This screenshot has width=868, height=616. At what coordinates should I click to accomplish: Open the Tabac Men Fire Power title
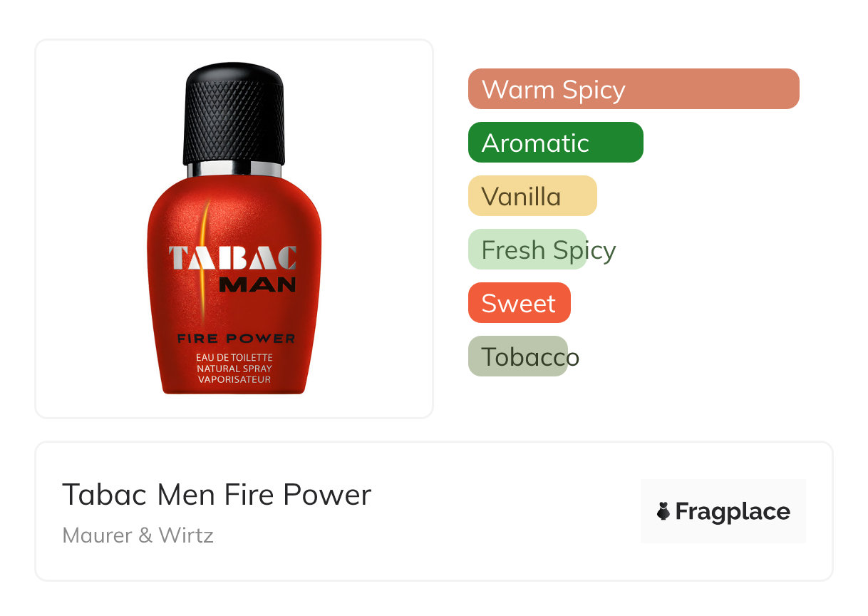pos(217,495)
